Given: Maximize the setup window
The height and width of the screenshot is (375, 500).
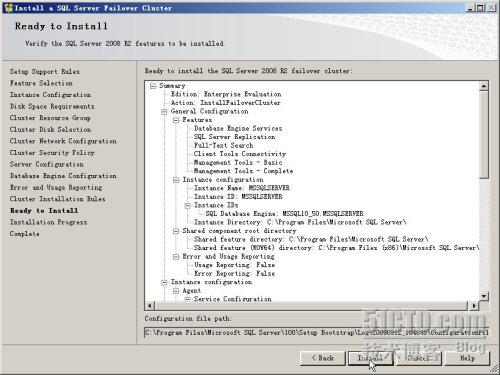Looking at the screenshot, I should click(x=480, y=8).
